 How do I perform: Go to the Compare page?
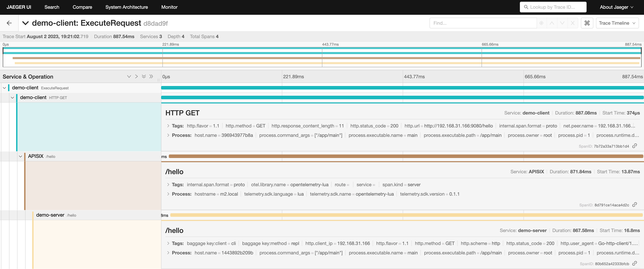point(82,7)
